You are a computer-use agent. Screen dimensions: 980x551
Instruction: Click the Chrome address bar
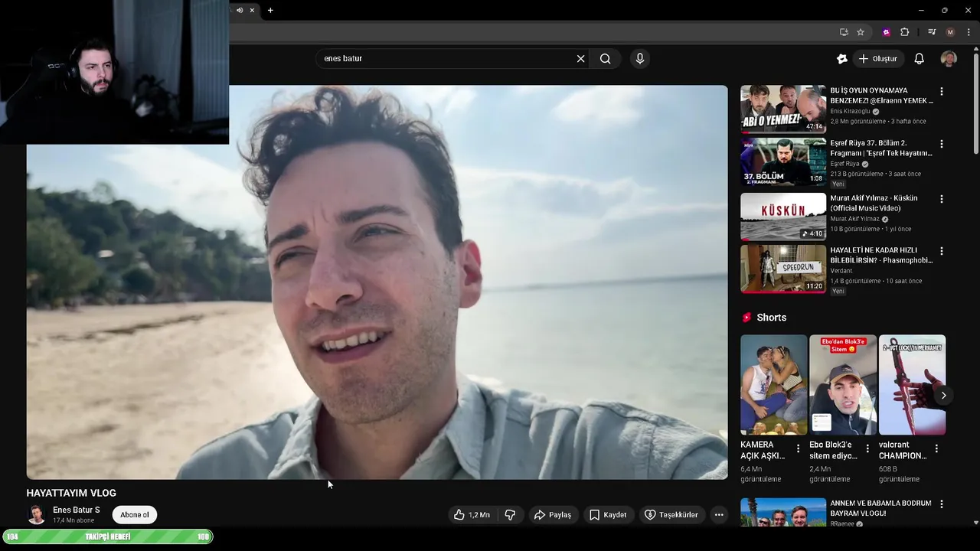[x=528, y=32]
